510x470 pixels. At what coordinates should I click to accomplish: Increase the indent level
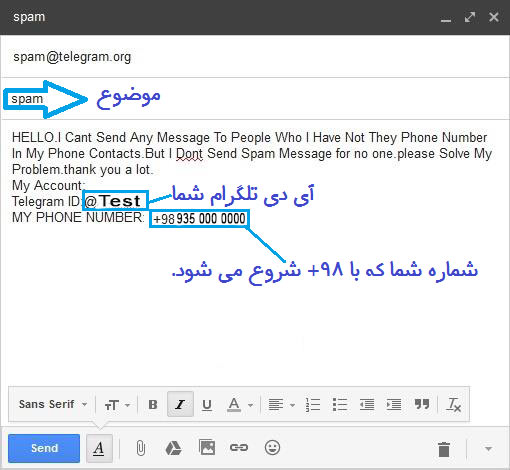point(394,405)
